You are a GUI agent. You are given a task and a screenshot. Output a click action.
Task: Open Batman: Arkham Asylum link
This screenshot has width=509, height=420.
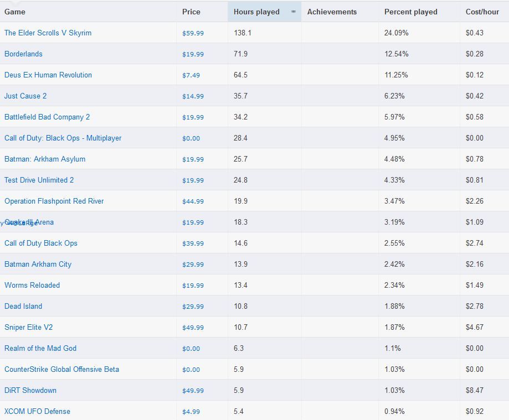[x=45, y=159]
